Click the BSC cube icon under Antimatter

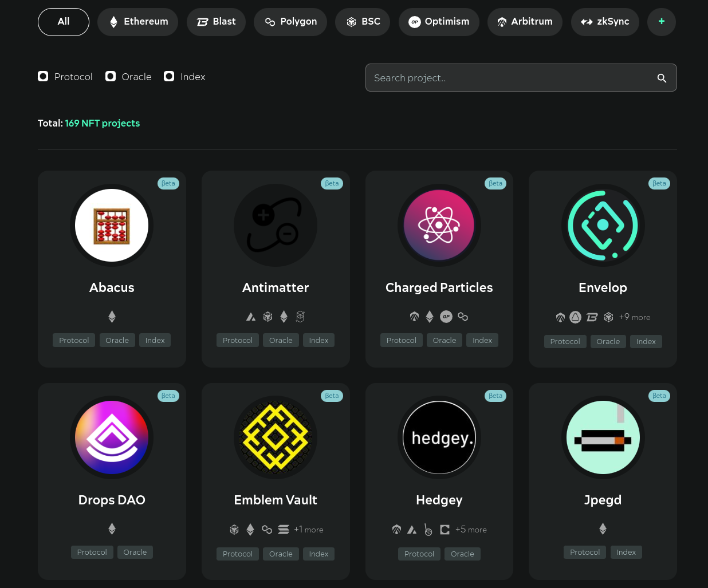point(268,317)
